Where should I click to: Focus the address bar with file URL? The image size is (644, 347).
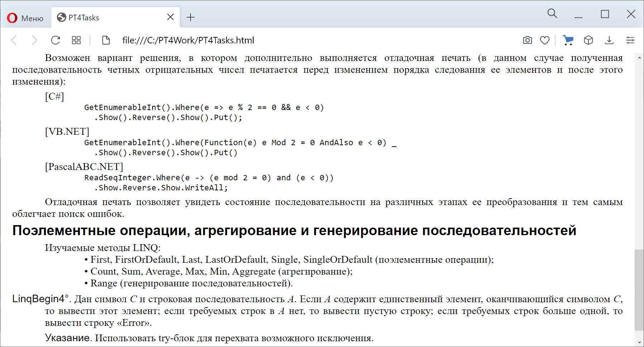(188, 40)
